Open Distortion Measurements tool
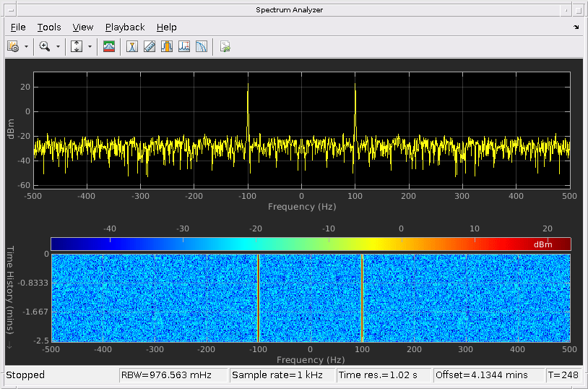This screenshot has height=389, width=588. (184, 46)
